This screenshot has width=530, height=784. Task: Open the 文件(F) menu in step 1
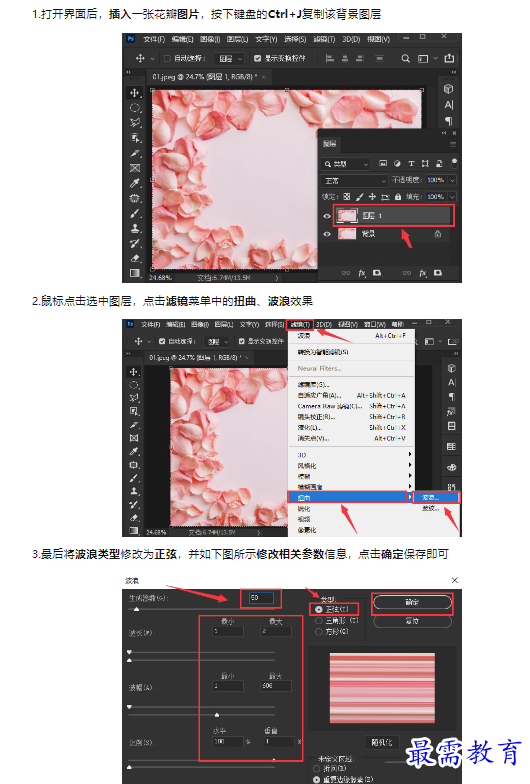click(154, 38)
